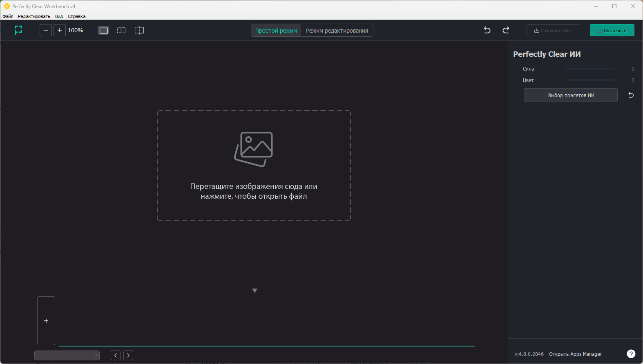Open the Открыть Apps Manager link
Viewport: 643px width, 364px height.
pyautogui.click(x=575, y=354)
